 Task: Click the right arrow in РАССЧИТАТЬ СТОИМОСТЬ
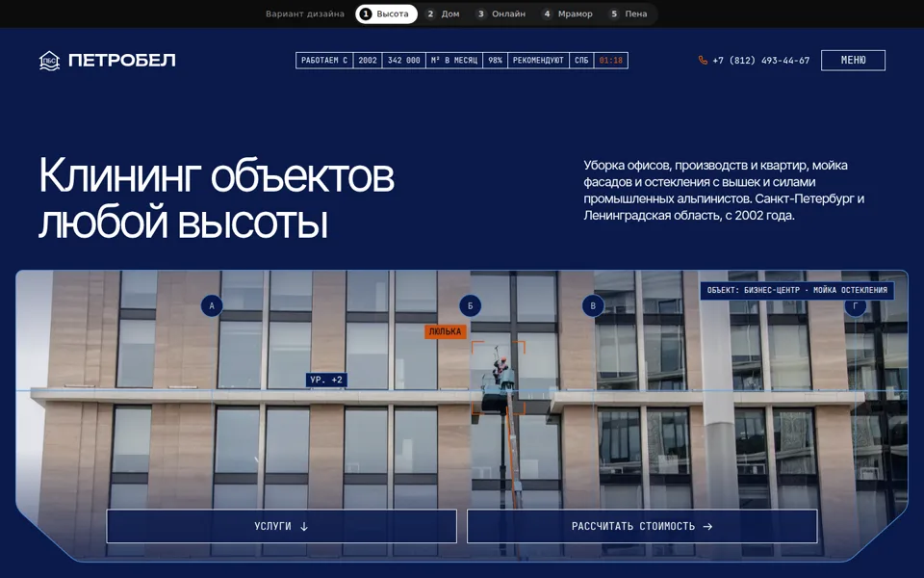[x=707, y=526]
